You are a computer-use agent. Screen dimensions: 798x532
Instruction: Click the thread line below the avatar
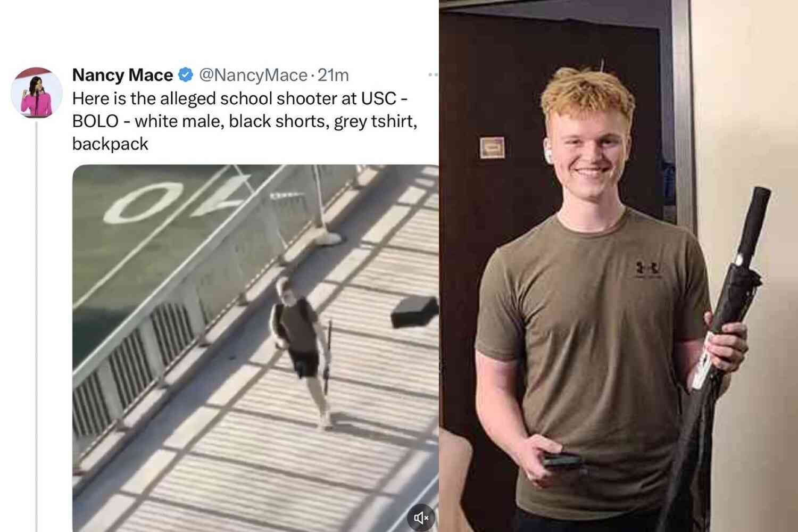[x=37, y=326]
